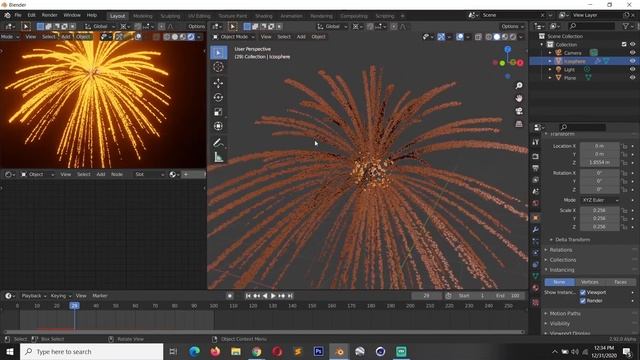This screenshot has width=640, height=360.
Task: Select the Transform tool in the viewport toolbar
Action: click(x=218, y=126)
